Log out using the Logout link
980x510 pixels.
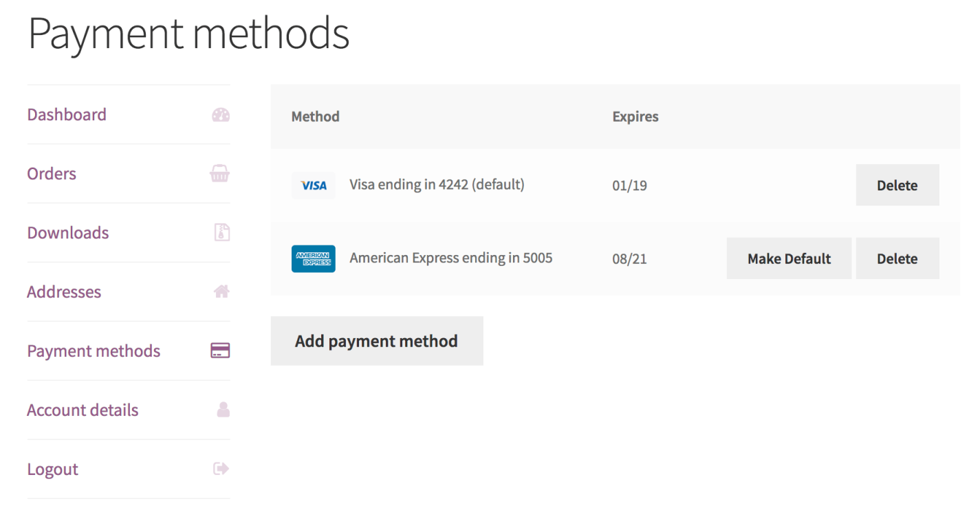53,469
